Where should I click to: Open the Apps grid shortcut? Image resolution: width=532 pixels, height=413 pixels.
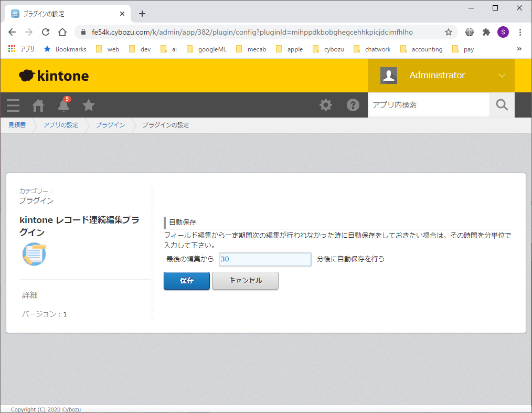[x=21, y=49]
